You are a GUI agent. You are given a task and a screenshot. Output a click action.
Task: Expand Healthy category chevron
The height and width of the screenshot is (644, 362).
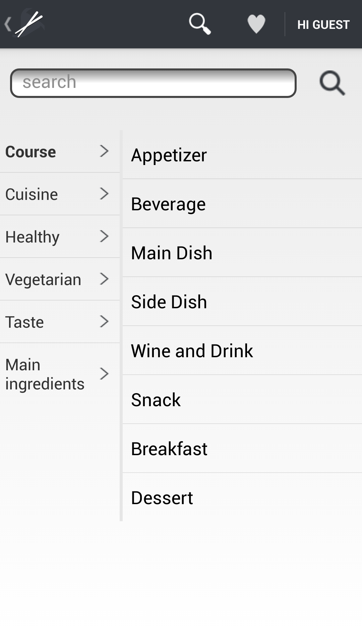pos(104,236)
